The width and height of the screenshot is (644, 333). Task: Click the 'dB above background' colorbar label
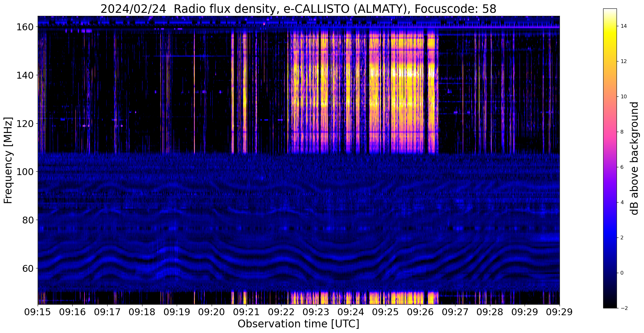point(634,158)
